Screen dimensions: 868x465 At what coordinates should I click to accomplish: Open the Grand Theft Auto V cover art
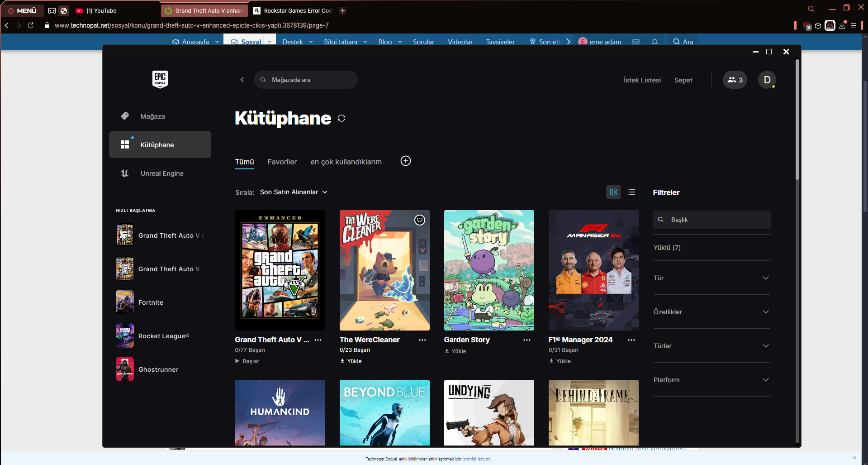click(280, 270)
